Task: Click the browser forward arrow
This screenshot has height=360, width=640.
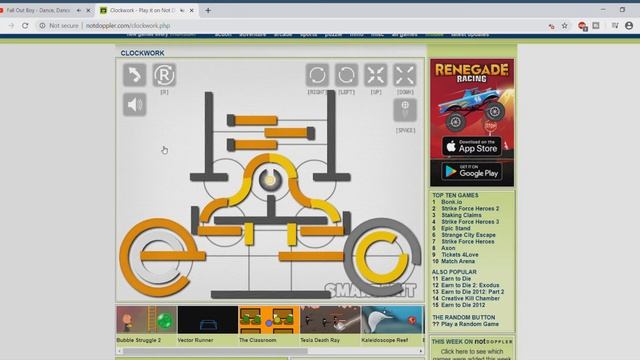Action: pyautogui.click(x=11, y=26)
